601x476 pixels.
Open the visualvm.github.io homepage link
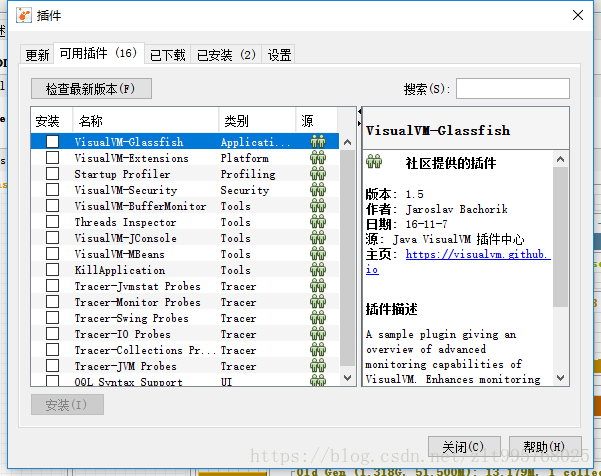458,261
